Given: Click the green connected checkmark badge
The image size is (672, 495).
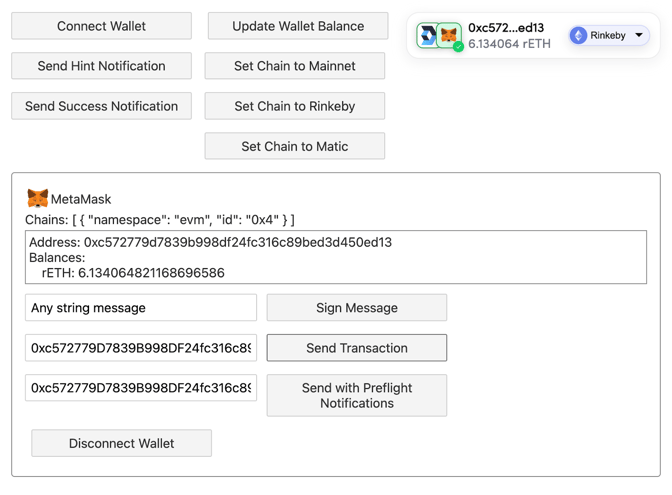Looking at the screenshot, I should coord(458,47).
